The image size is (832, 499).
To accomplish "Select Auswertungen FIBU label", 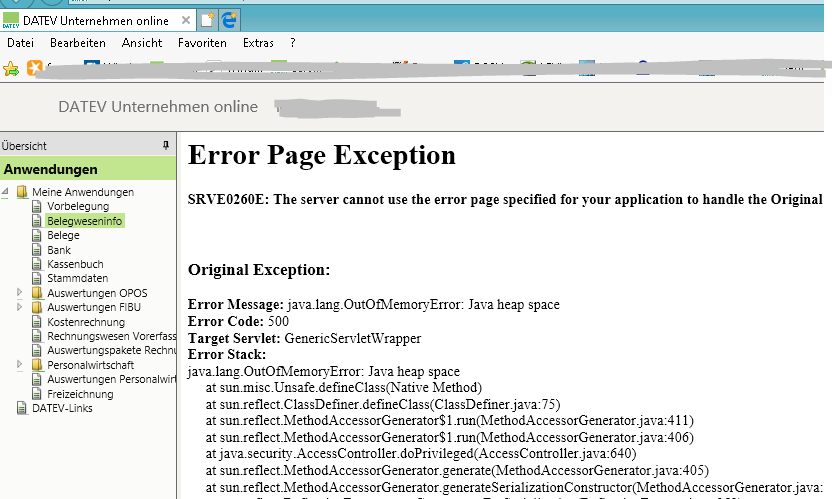I will pos(94,307).
